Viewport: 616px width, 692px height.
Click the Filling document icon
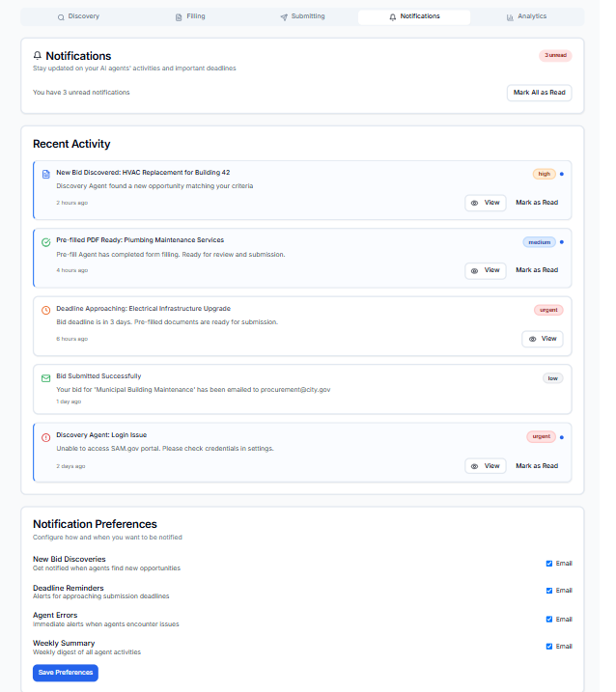click(179, 17)
